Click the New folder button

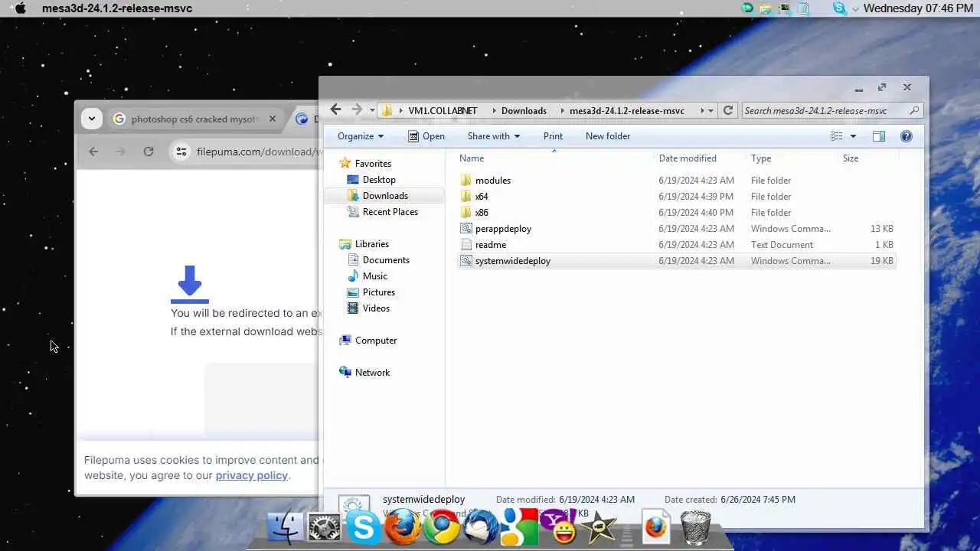point(608,136)
